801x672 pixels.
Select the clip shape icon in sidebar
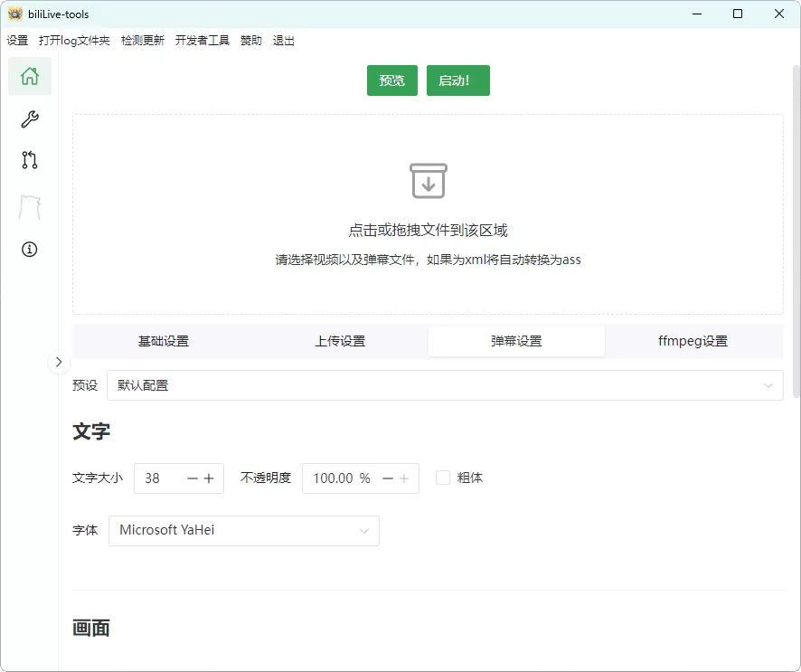point(29,206)
